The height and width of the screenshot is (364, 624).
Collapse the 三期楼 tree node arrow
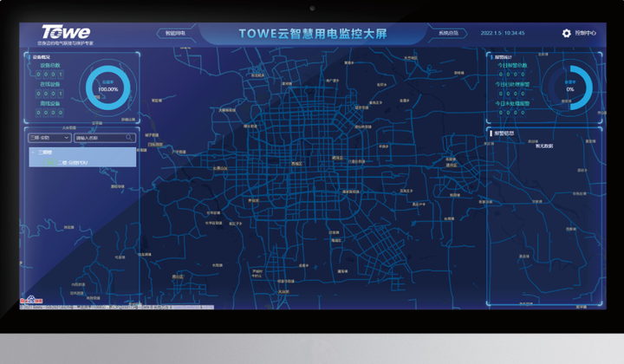[x=33, y=153]
